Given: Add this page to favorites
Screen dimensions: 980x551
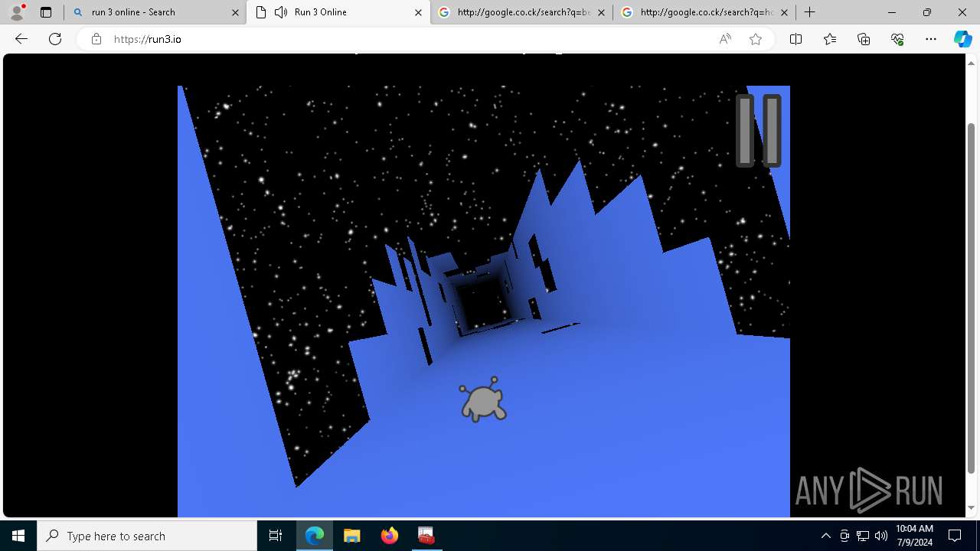Looking at the screenshot, I should (x=756, y=39).
